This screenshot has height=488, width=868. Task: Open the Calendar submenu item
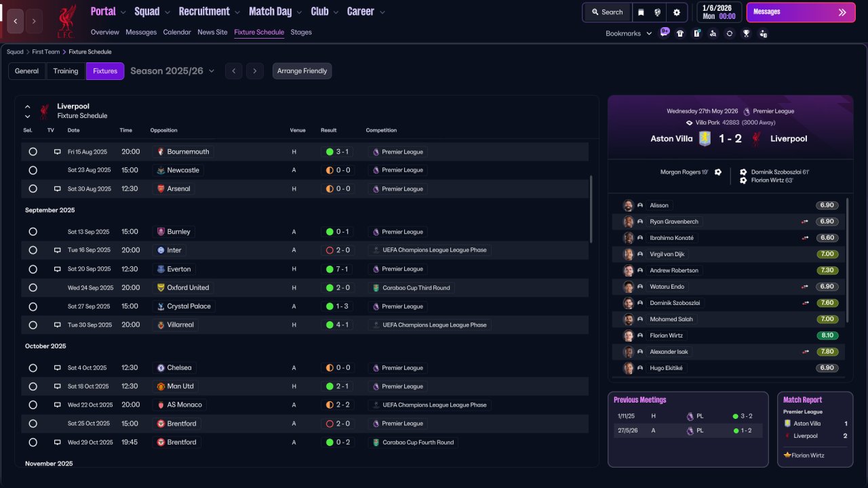[177, 32]
